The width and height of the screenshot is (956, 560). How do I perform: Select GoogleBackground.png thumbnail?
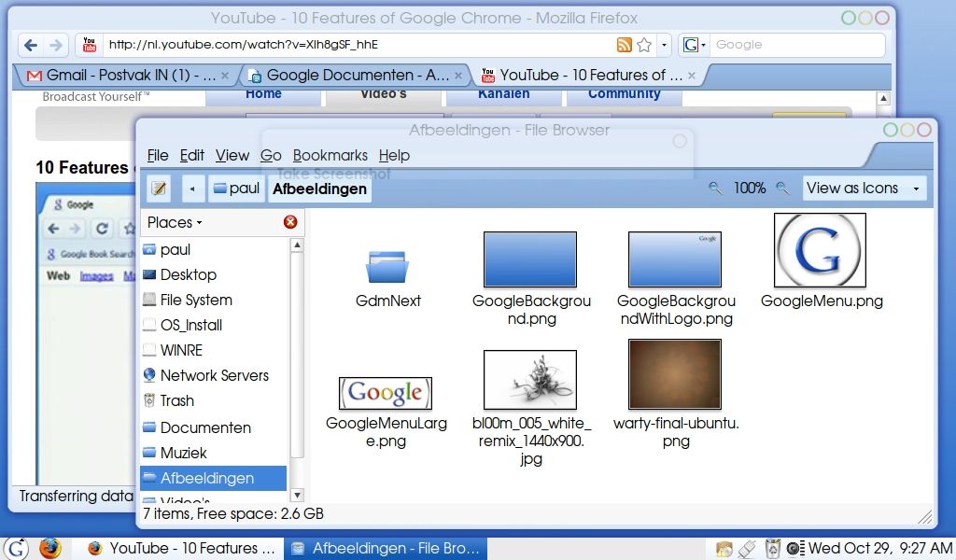(x=530, y=259)
